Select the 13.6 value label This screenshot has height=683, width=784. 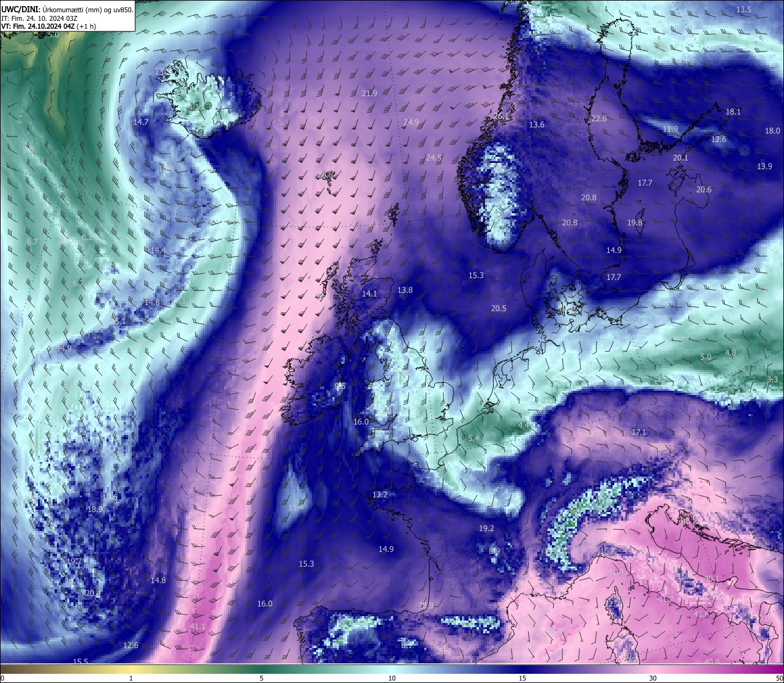coord(537,124)
